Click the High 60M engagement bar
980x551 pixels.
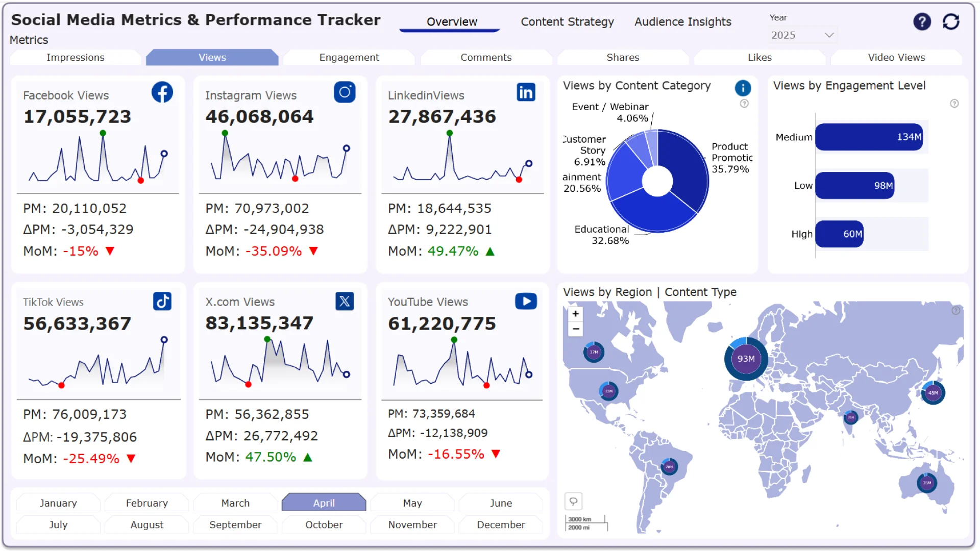click(x=840, y=234)
